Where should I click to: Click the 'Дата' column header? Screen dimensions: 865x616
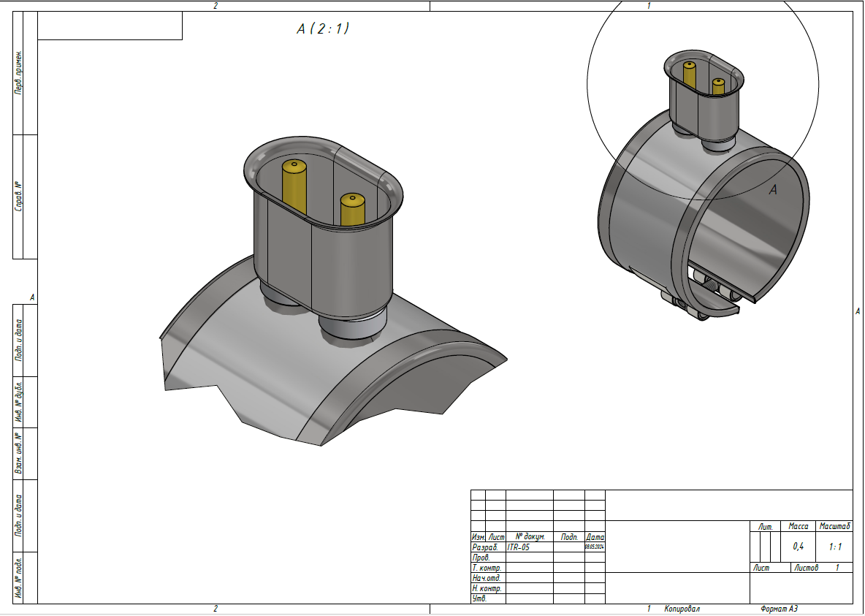pyautogui.click(x=595, y=536)
